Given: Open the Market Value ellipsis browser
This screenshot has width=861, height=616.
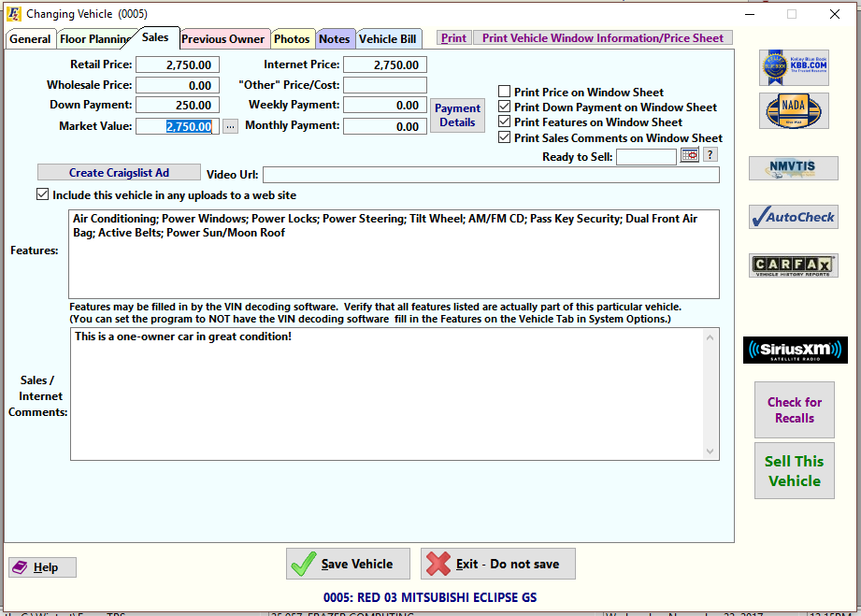Looking at the screenshot, I should click(x=230, y=125).
